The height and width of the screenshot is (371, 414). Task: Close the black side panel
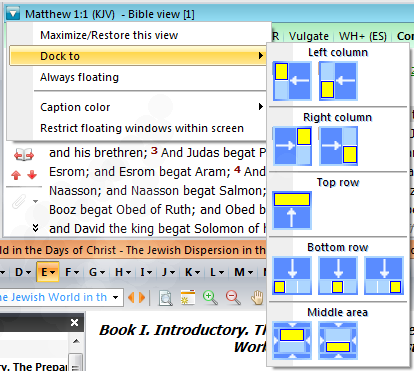click(x=75, y=322)
